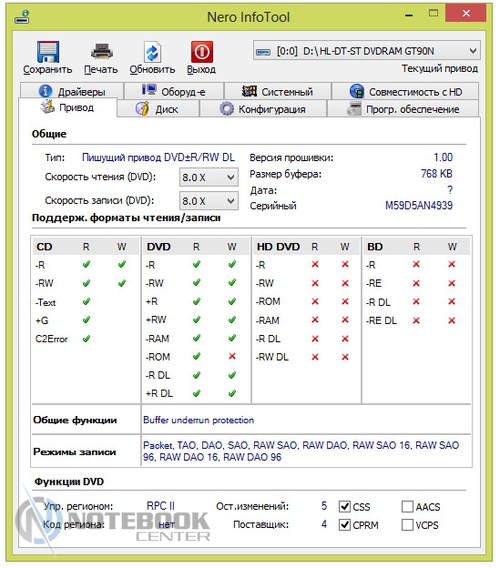Viewport: 500px width, 568px height.
Task: Click the buffer size value 768 KB
Action: pyautogui.click(x=437, y=174)
